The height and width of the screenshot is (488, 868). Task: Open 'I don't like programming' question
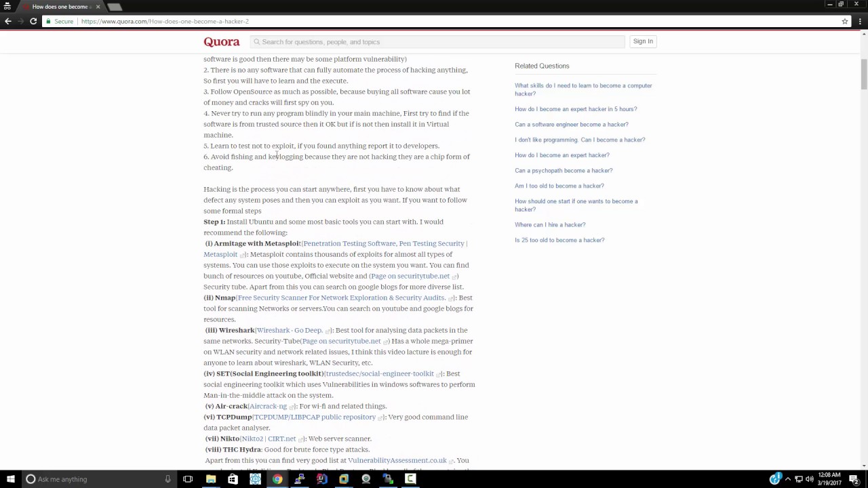pos(580,140)
